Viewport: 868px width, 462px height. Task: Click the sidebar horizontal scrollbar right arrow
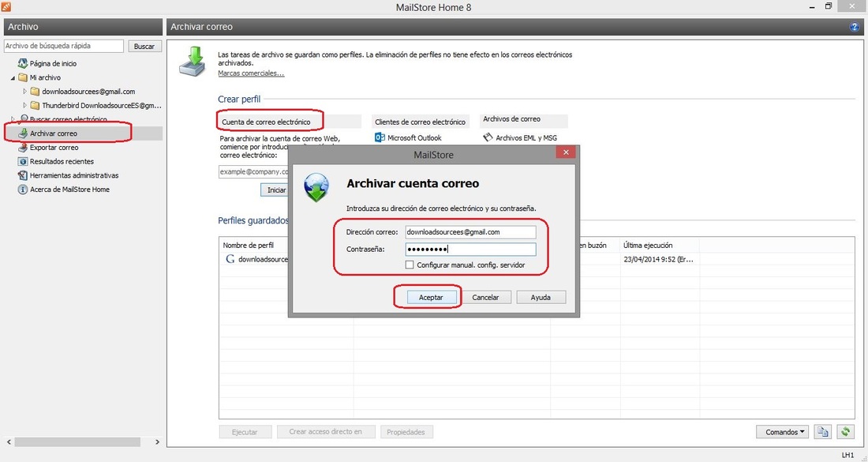click(157, 442)
